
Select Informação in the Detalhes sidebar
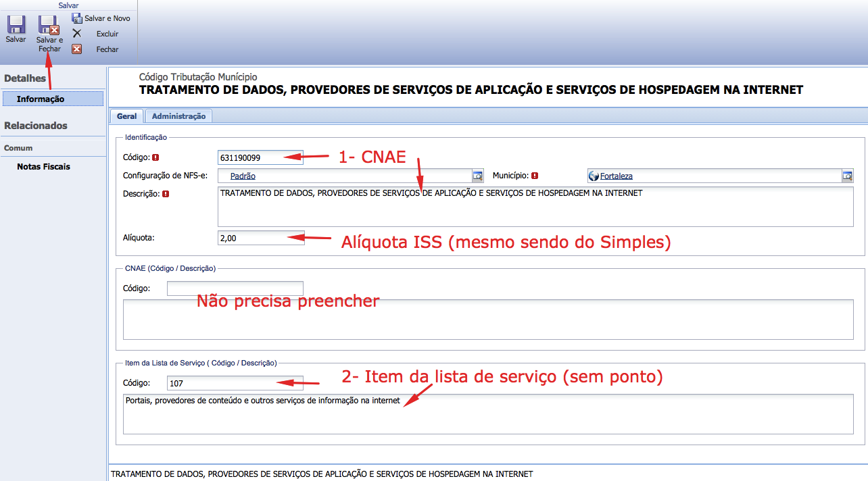pyautogui.click(x=53, y=99)
